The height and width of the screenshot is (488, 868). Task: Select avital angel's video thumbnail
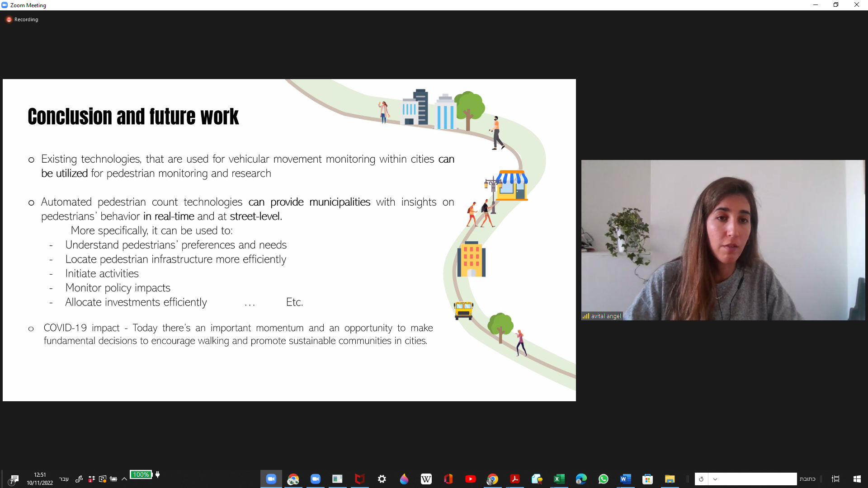click(722, 240)
